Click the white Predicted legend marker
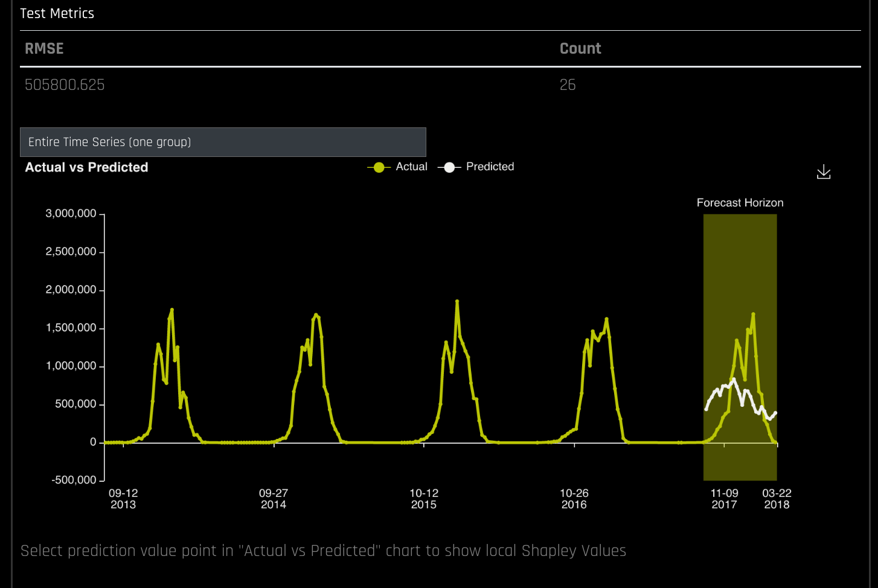Viewport: 878px width, 588px height. coord(449,167)
